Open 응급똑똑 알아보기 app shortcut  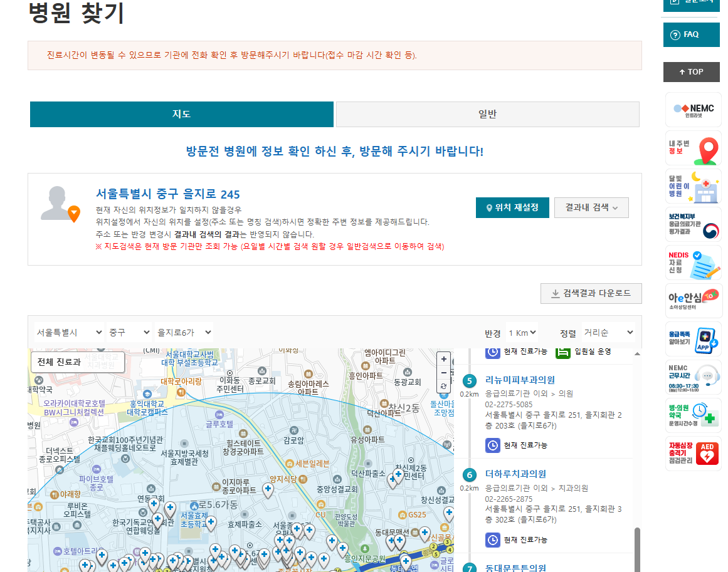(x=693, y=339)
